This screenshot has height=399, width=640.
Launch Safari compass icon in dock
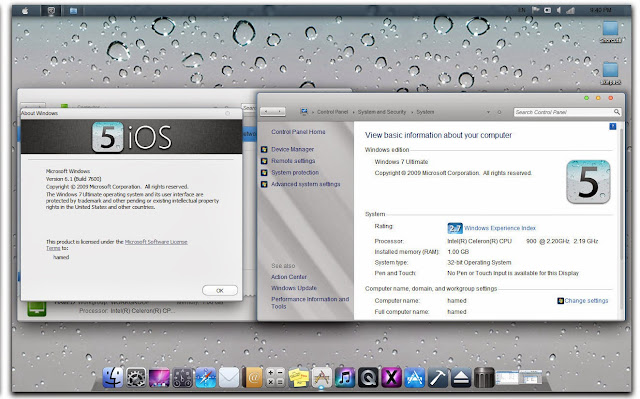pyautogui.click(x=206, y=377)
